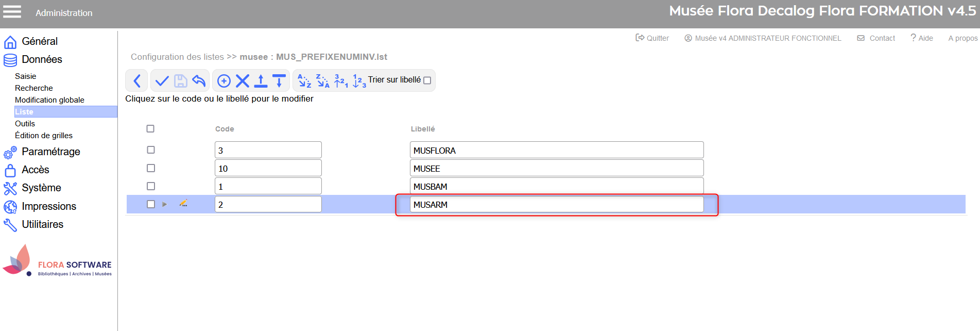
Task: Sort list alphabetically A to Z
Action: 304,81
